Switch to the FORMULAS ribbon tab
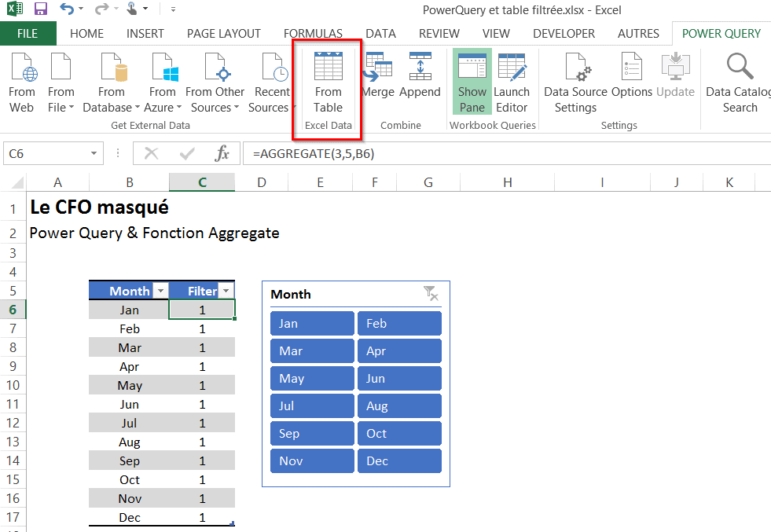The width and height of the screenshot is (771, 532). pyautogui.click(x=313, y=34)
